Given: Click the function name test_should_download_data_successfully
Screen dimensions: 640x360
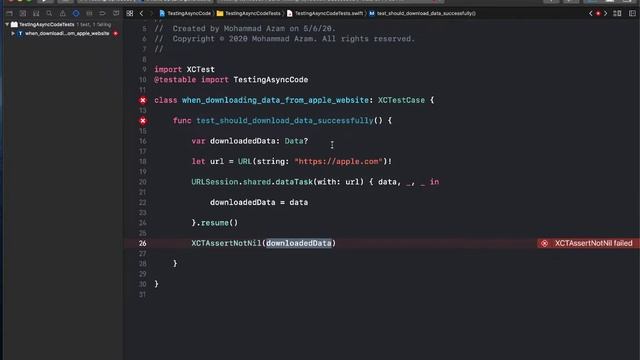Looking at the screenshot, I should pos(284,120).
